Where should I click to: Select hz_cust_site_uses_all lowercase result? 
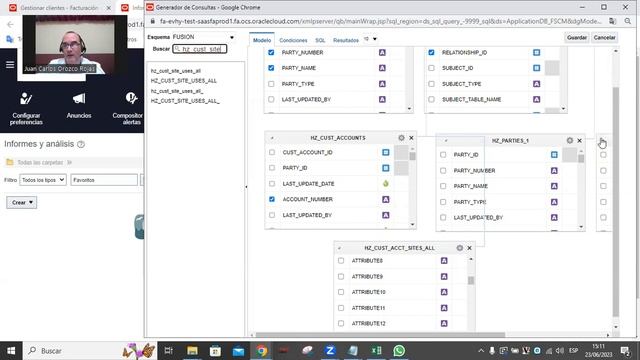pos(176,71)
